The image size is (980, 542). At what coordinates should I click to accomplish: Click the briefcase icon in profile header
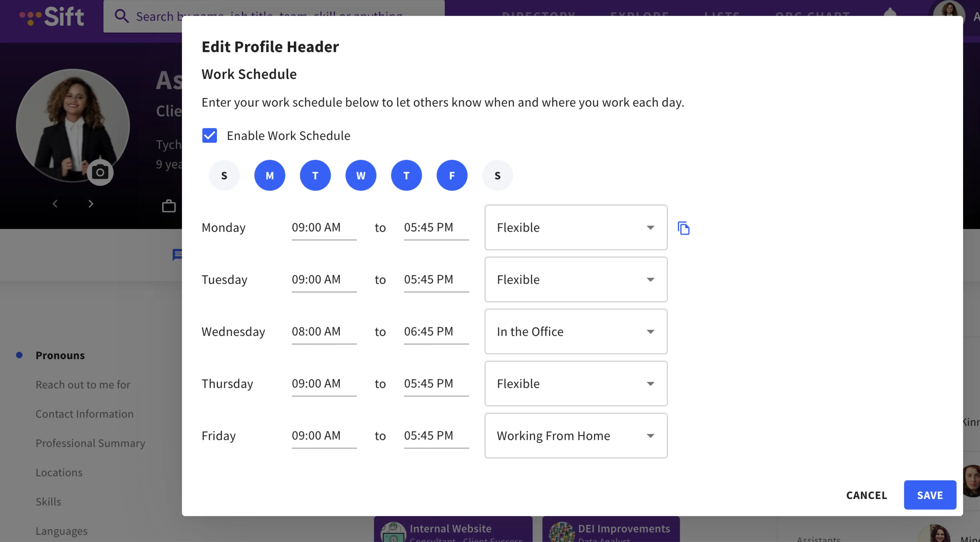(x=168, y=206)
